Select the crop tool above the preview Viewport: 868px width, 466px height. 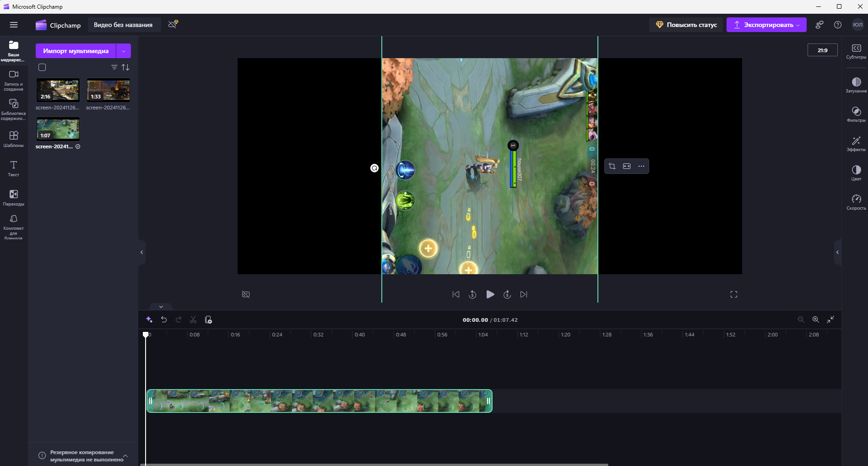(x=612, y=166)
